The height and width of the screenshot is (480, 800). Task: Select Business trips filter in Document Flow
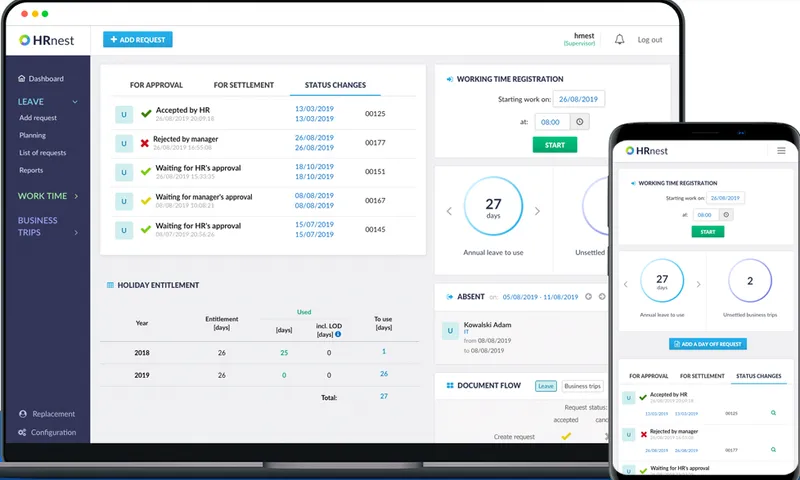583,386
